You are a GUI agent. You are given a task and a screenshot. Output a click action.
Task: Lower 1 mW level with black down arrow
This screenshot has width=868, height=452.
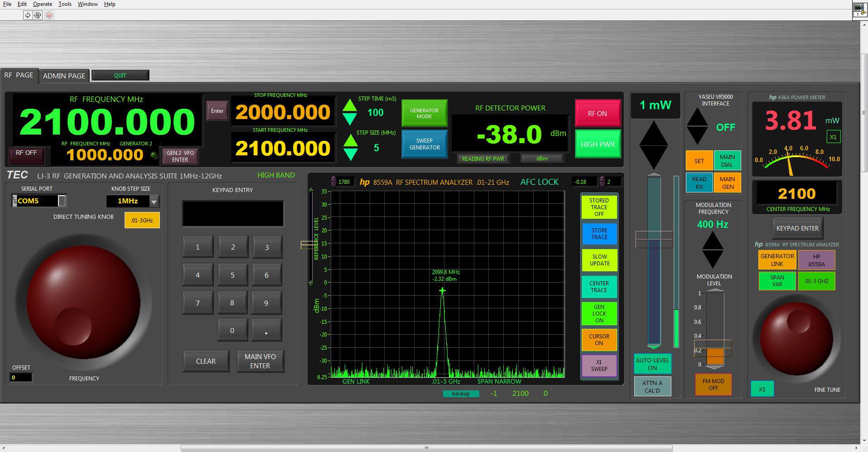click(x=654, y=158)
